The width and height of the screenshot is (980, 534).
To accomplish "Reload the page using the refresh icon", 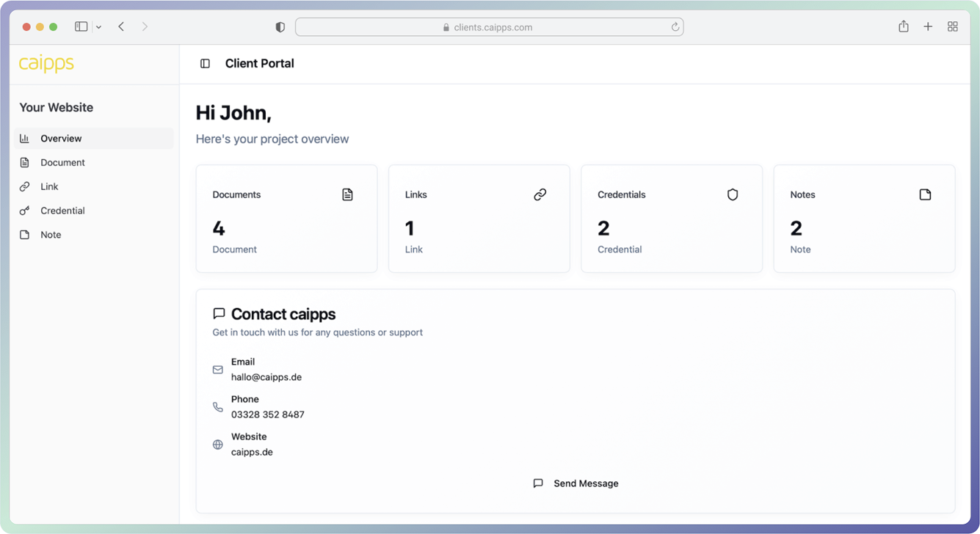I will point(675,27).
